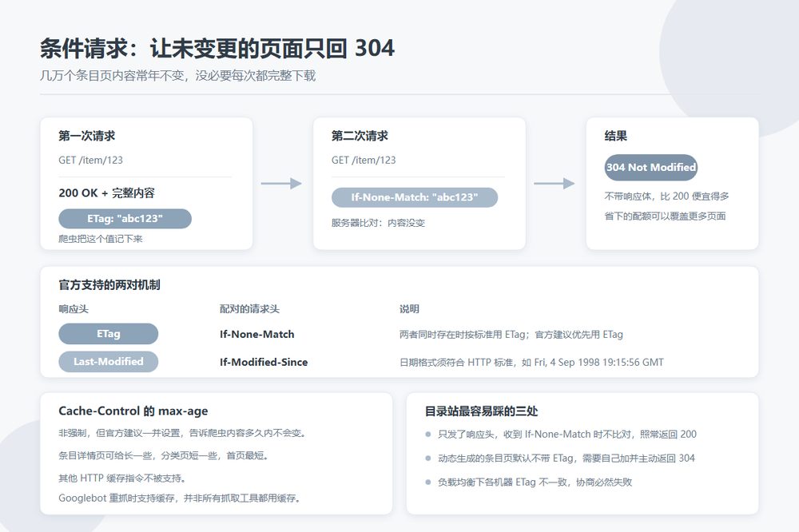Screen dimensions: 799x532
Task: Click the note 爬虫把这个值记下来
Action: (101, 239)
